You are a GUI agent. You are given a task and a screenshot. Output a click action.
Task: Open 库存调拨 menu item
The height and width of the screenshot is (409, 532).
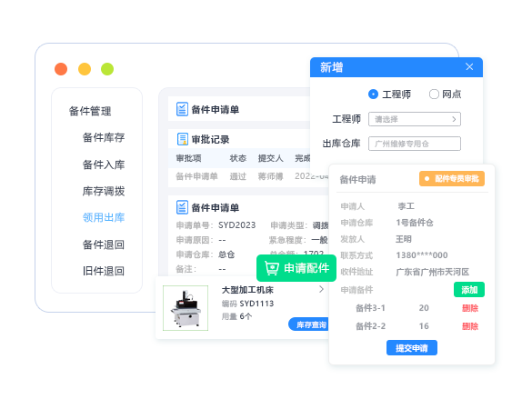[x=104, y=191]
